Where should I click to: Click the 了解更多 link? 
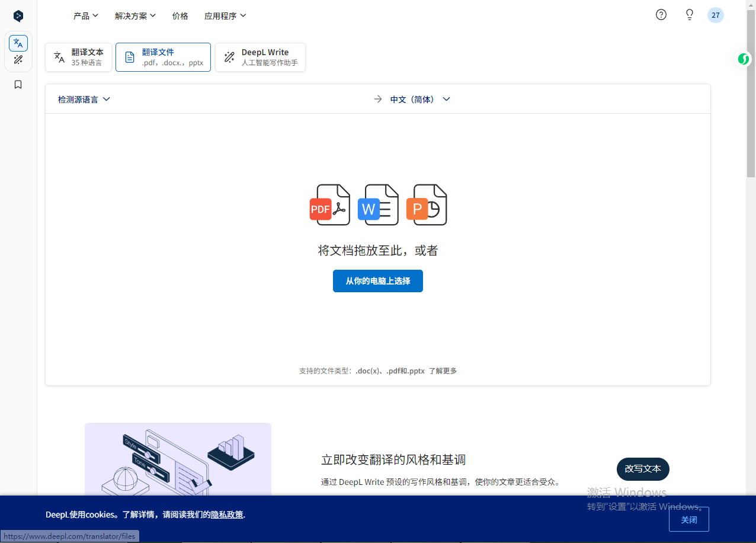[x=443, y=371]
